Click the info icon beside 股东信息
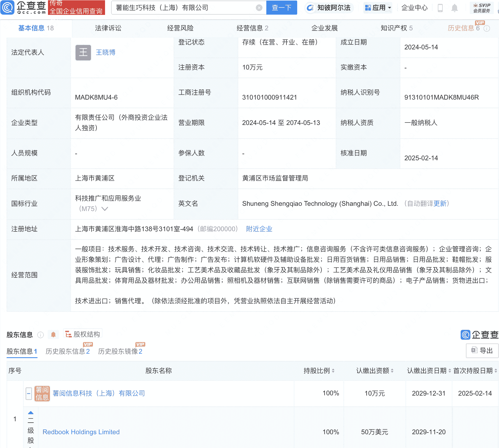This screenshot has width=499, height=448. pos(41,335)
